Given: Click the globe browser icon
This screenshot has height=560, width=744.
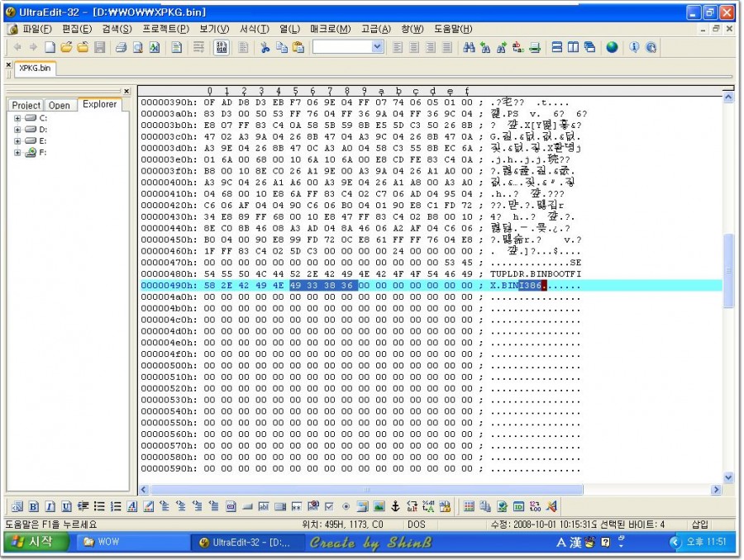Looking at the screenshot, I should [x=612, y=47].
